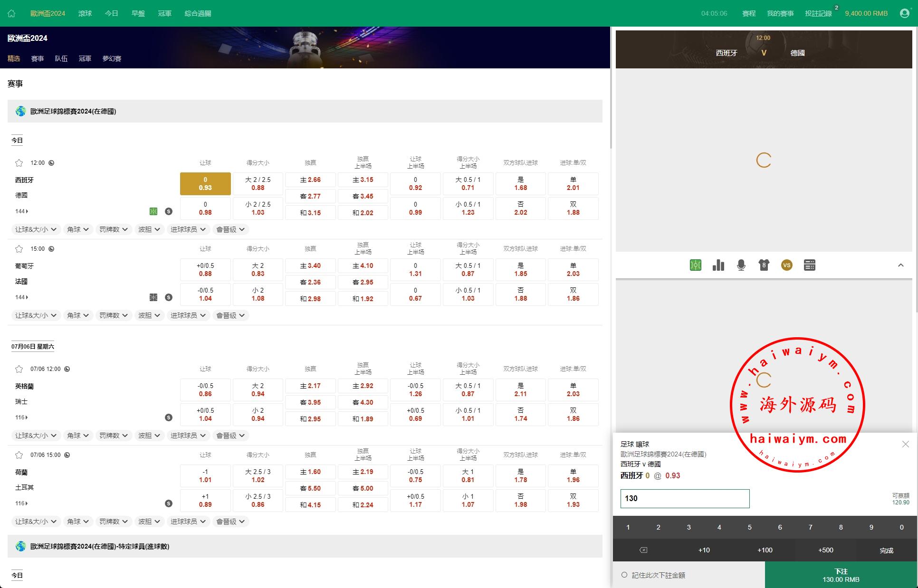The width and height of the screenshot is (918, 588).
Task: Click the live match pitch view icon
Action: pyautogui.click(x=696, y=265)
